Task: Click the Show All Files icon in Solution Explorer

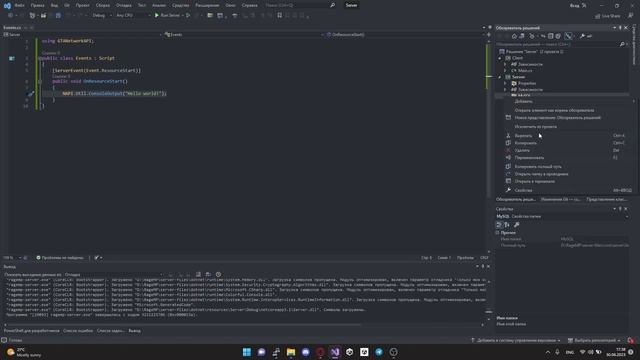Action: pos(558,36)
